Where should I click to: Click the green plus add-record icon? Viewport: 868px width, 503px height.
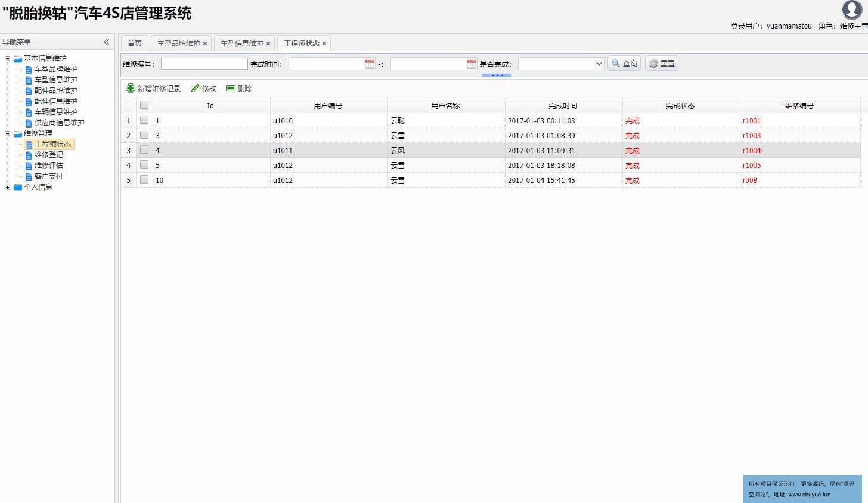click(x=131, y=88)
